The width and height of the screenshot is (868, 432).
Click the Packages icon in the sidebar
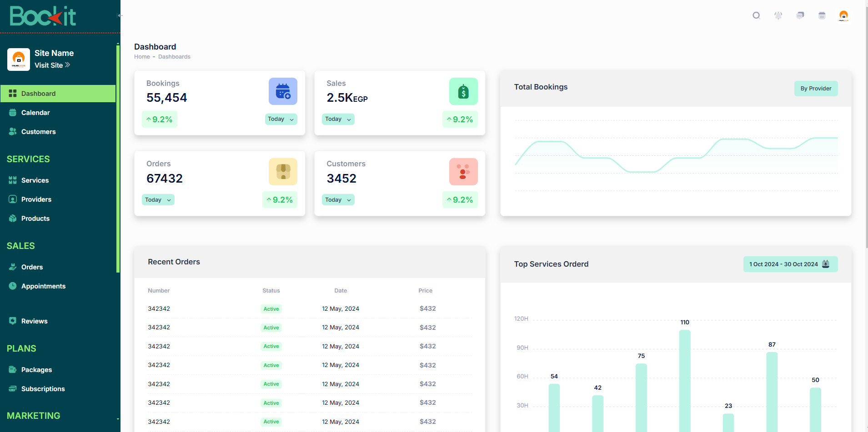tap(13, 370)
